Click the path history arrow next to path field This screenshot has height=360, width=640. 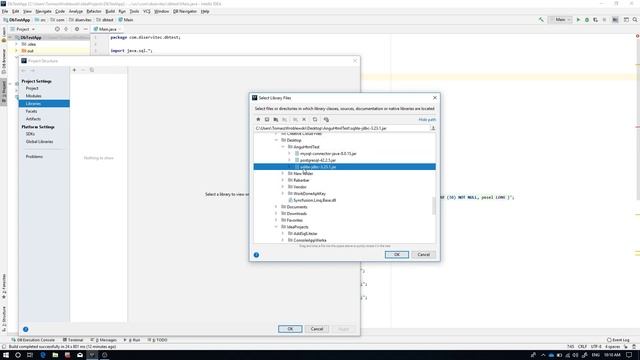[433, 128]
